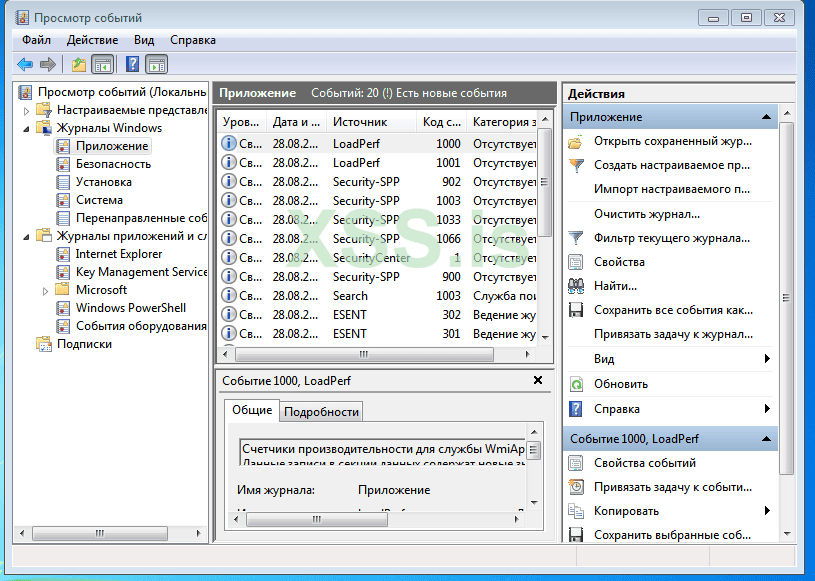Click the blue Help icon in the toolbar

tap(132, 65)
